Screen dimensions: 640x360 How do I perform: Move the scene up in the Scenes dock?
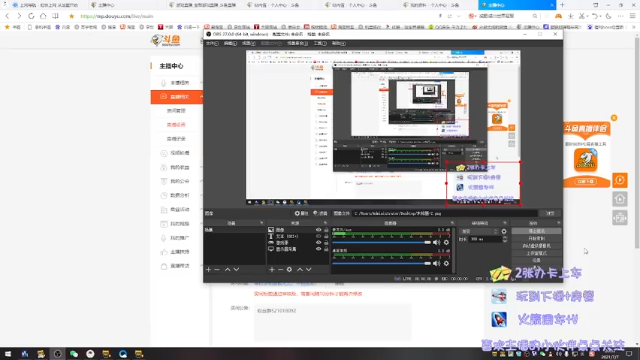pyautogui.click(x=227, y=269)
